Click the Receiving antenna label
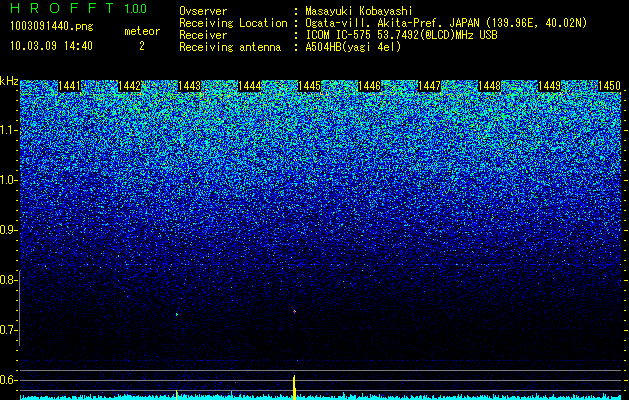The image size is (629, 400). tap(230, 47)
